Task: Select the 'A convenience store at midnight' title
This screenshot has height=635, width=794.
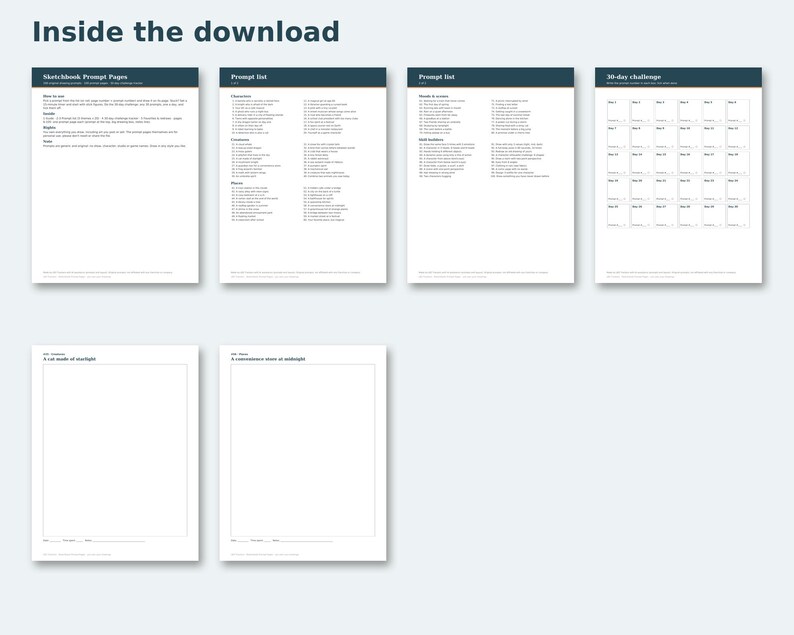Action: point(268,359)
